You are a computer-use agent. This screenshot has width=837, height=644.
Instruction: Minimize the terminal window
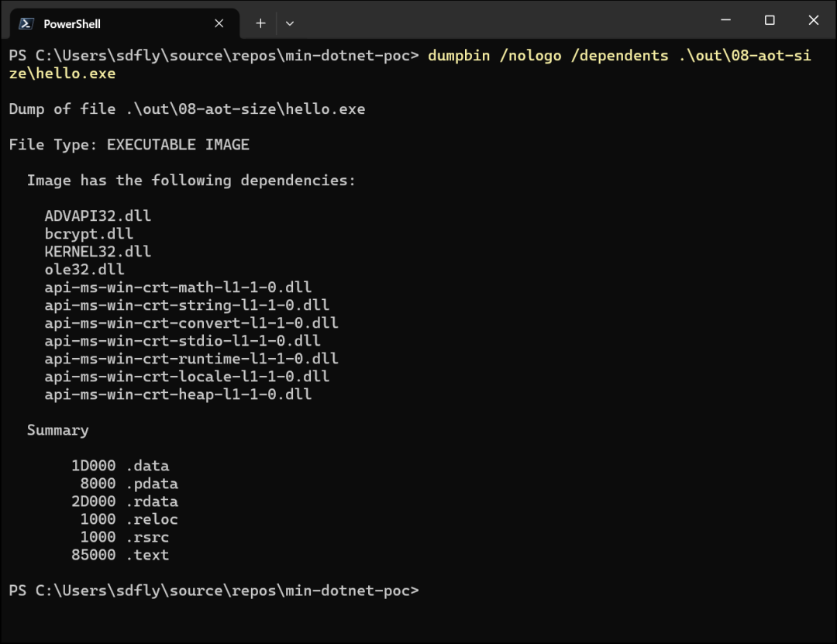[725, 20]
